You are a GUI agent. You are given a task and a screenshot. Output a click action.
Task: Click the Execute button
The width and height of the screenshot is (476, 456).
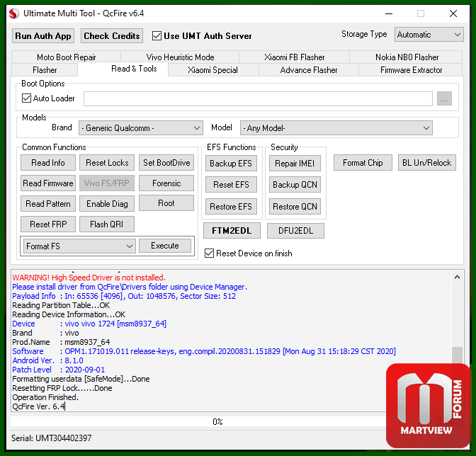point(164,246)
